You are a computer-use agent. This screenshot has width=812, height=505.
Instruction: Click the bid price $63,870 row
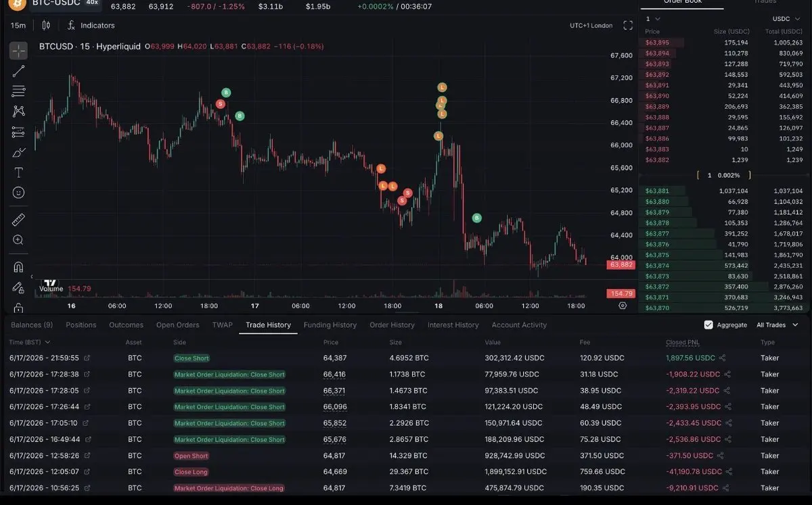724,308
